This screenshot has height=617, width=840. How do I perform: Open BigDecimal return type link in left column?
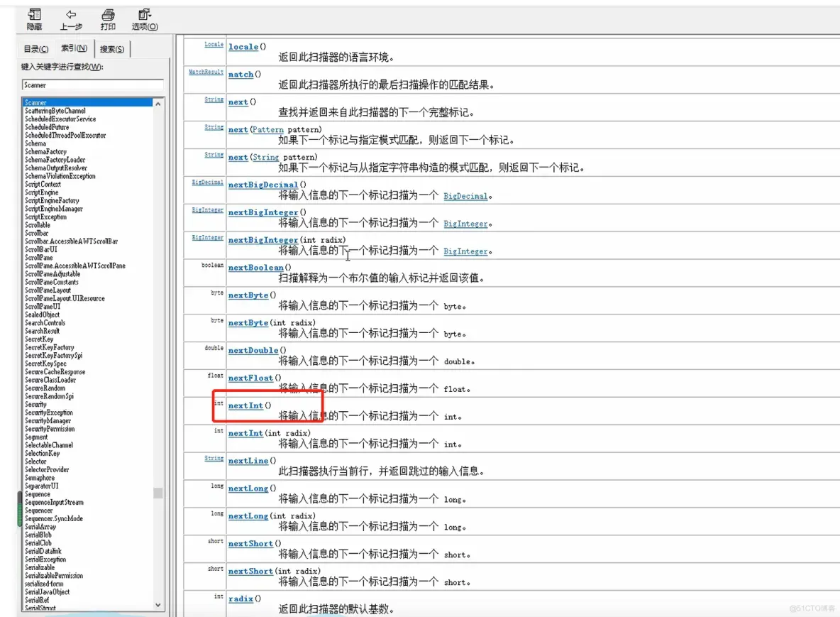coord(207,182)
